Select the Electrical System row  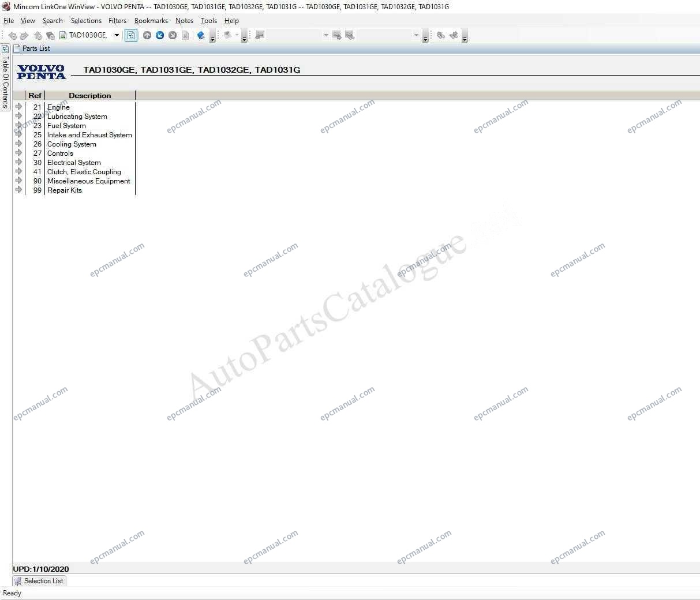pos(74,163)
